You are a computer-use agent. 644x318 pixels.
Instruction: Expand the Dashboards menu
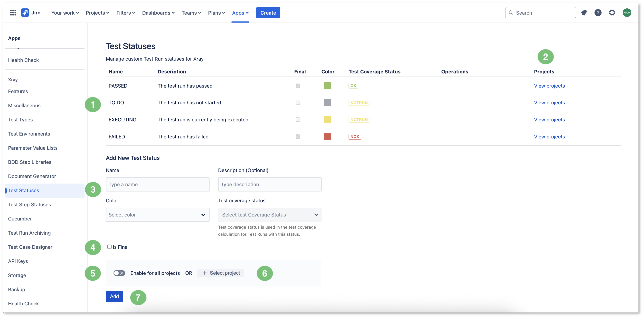(158, 13)
